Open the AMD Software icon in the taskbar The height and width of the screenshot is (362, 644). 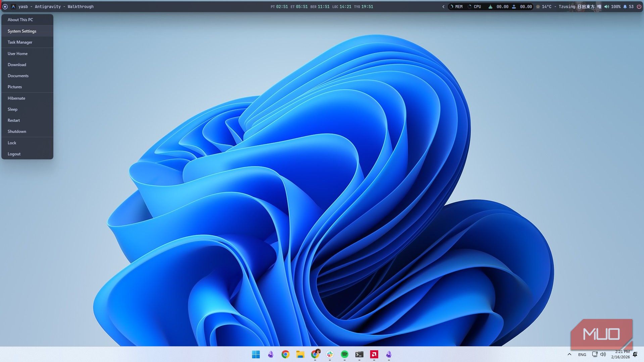point(374,354)
